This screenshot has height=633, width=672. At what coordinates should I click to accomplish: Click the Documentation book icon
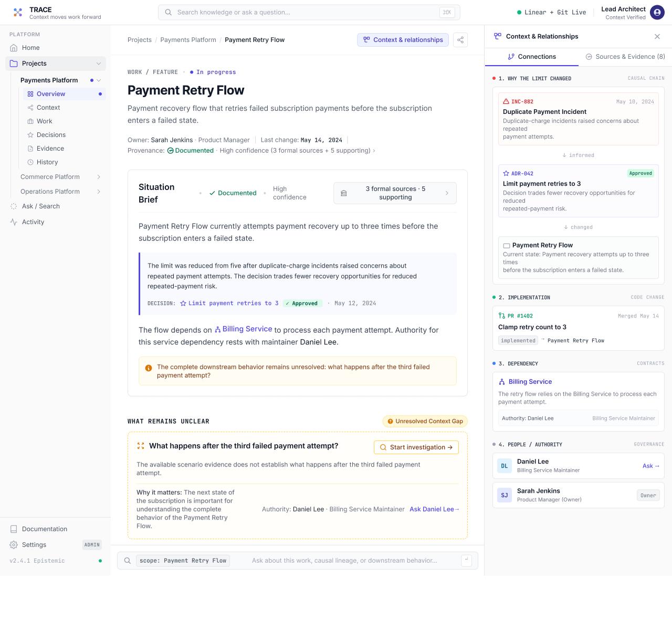point(14,529)
